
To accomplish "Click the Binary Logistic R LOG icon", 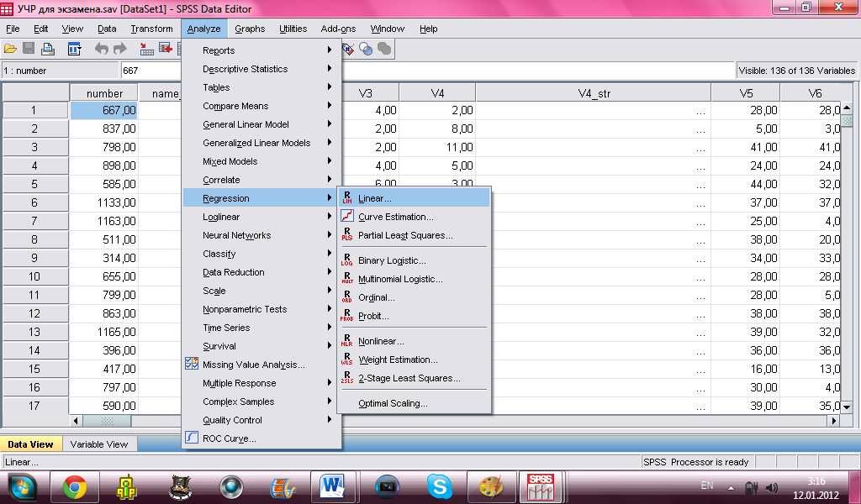I will pyautogui.click(x=347, y=260).
